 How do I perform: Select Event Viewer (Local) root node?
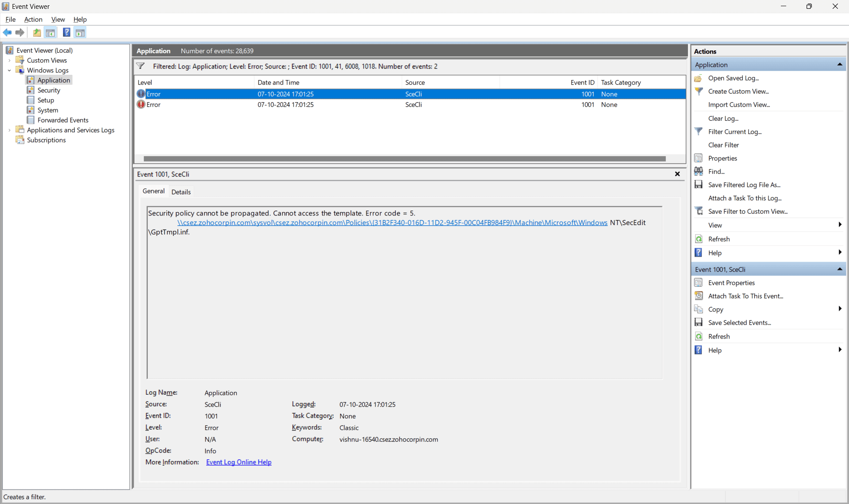(45, 50)
